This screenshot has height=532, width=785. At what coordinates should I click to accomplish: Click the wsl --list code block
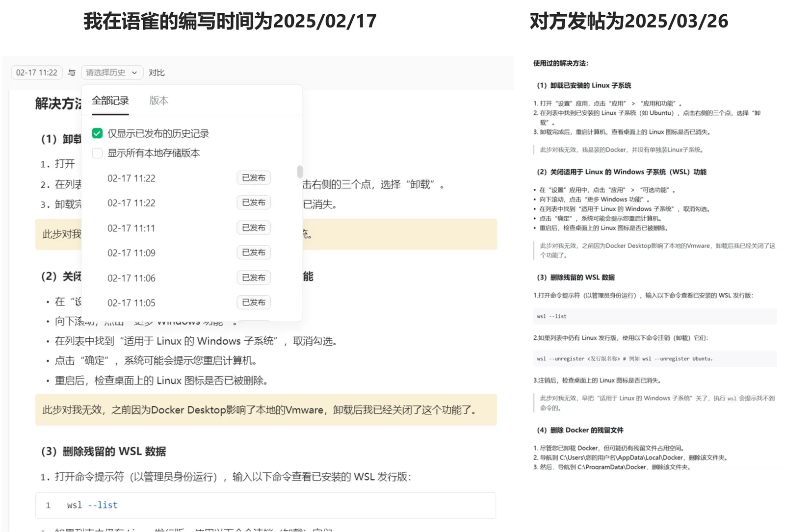click(265, 505)
